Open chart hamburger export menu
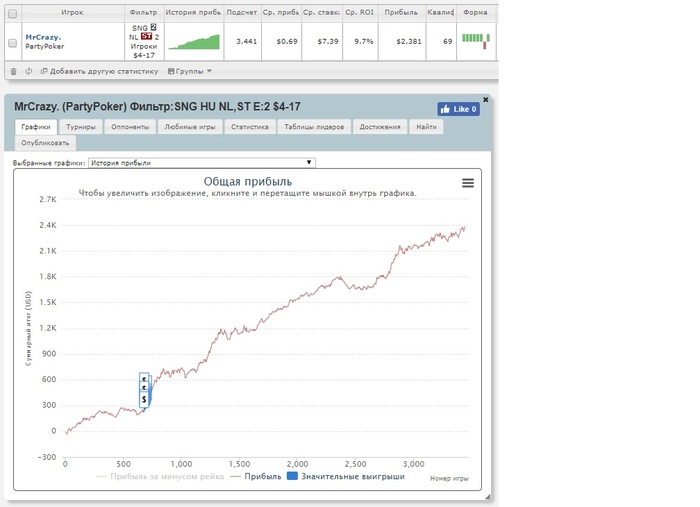The width and height of the screenshot is (700, 507). click(x=468, y=183)
